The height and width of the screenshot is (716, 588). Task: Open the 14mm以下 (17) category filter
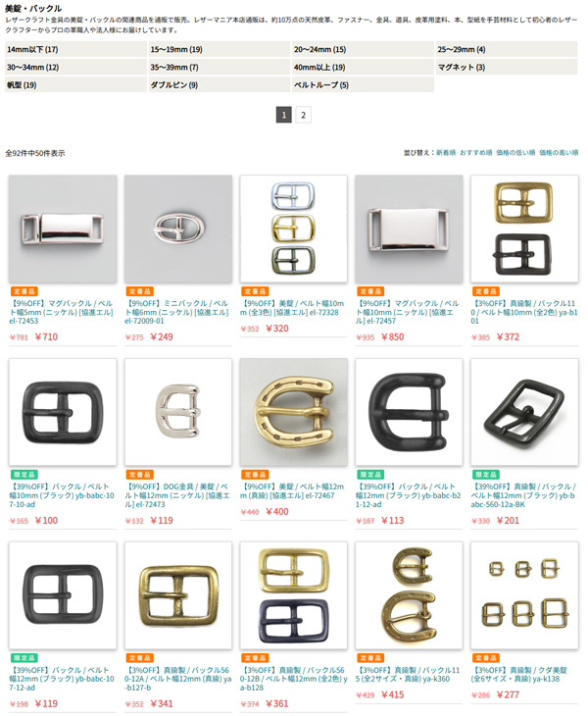pos(75,49)
